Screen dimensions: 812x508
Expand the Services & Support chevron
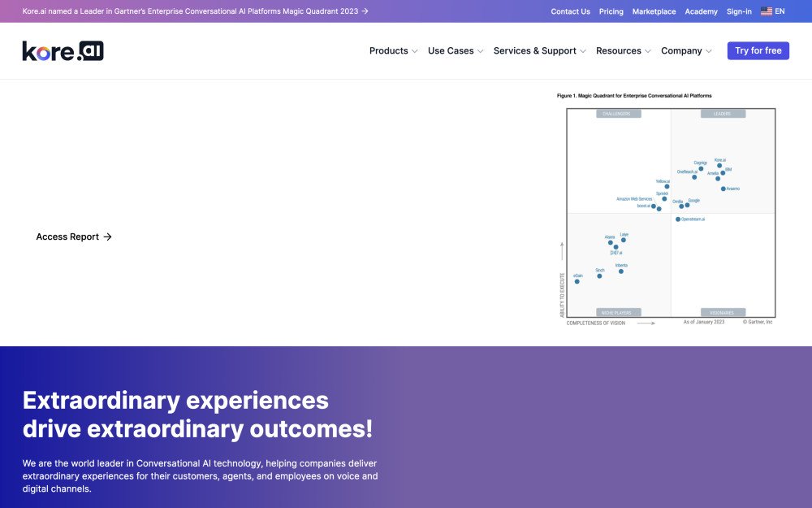(583, 51)
